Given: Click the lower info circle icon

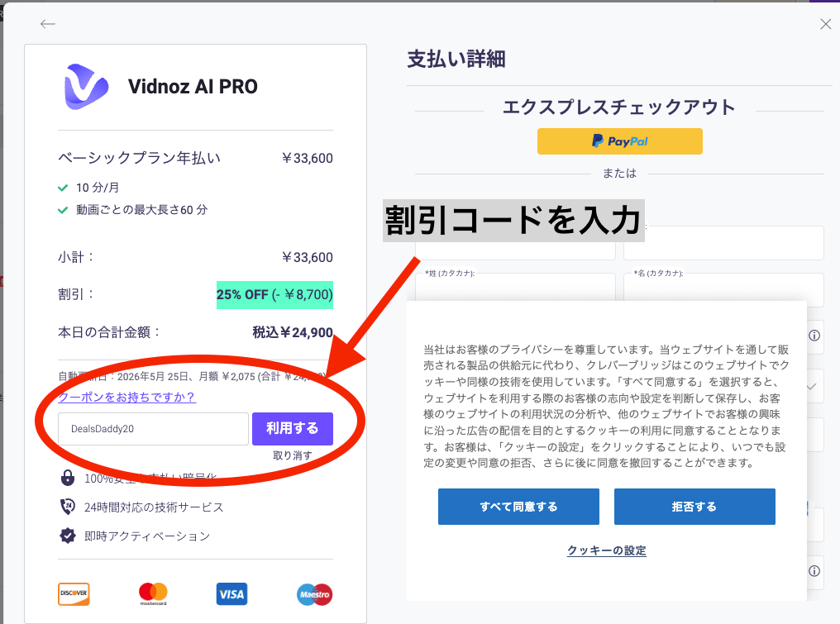Looking at the screenshot, I should (x=814, y=571).
